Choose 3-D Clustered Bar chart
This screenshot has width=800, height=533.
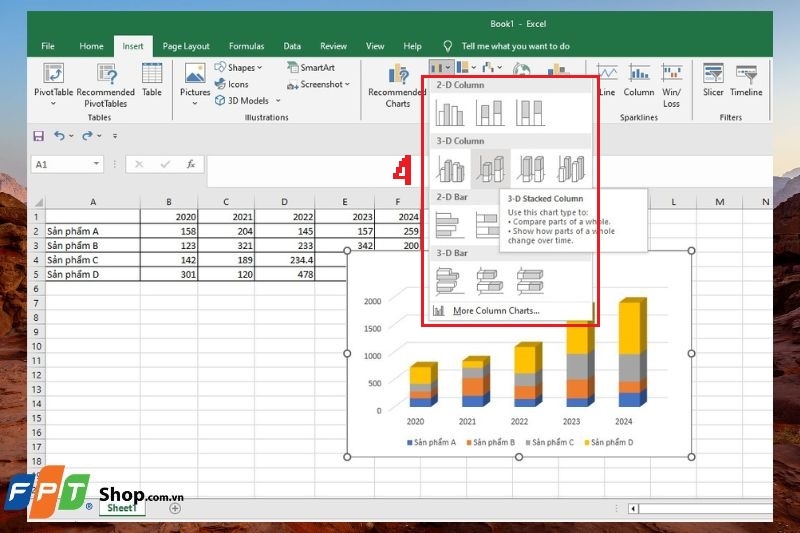click(x=450, y=281)
